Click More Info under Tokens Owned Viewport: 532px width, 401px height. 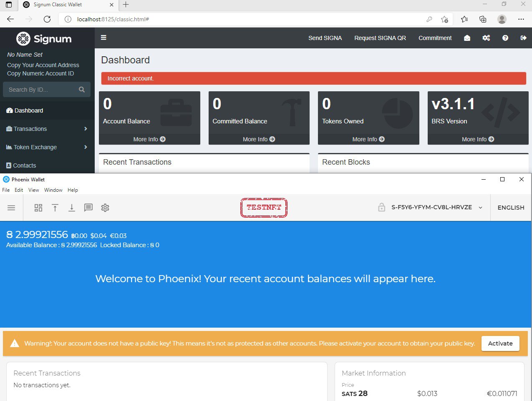[368, 139]
